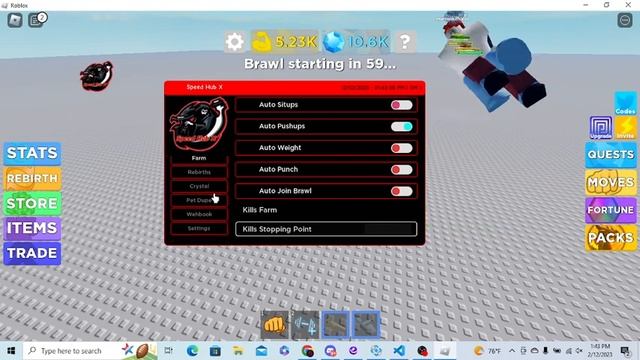640x360 pixels.
Task: Open the taskbar clock and date
Action: 600,351
